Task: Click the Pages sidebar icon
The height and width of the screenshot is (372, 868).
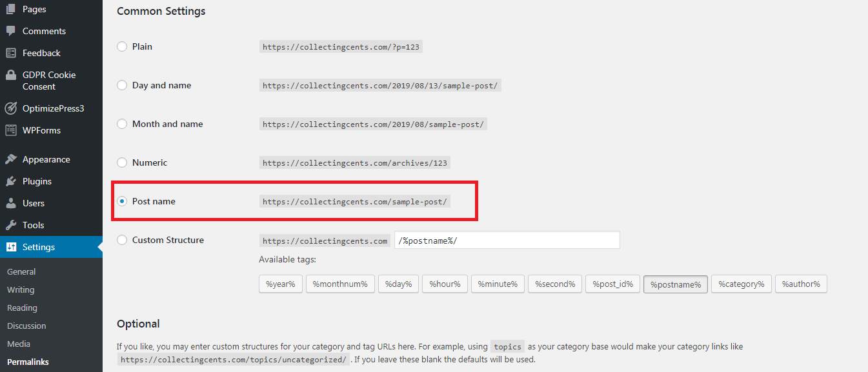Action: pyautogui.click(x=10, y=10)
